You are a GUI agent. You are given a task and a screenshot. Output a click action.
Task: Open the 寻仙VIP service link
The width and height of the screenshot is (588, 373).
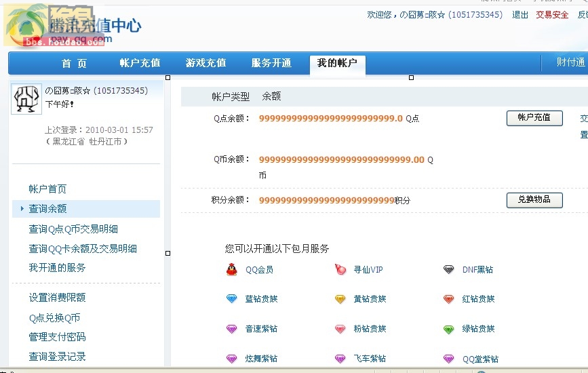(368, 270)
